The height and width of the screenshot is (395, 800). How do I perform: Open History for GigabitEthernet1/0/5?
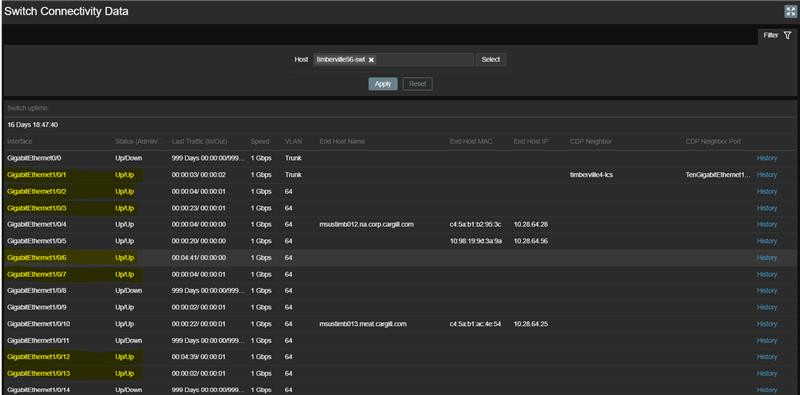[767, 241]
